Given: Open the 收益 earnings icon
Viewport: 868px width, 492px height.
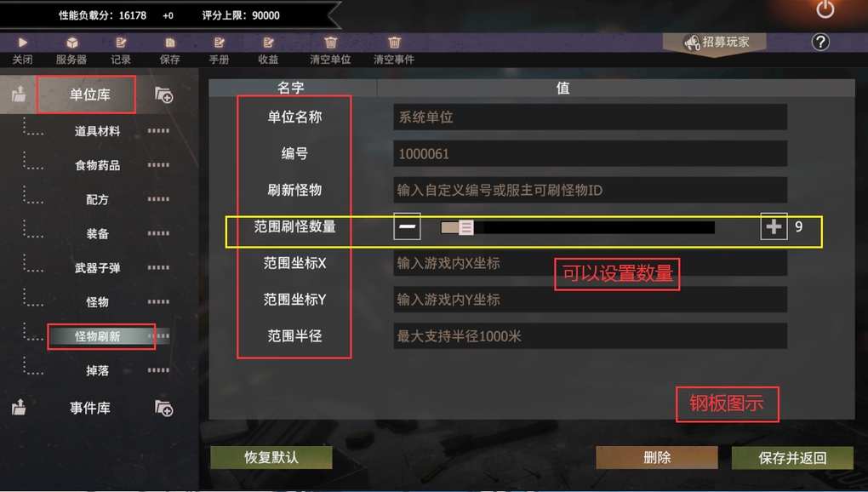Looking at the screenshot, I should click(268, 43).
